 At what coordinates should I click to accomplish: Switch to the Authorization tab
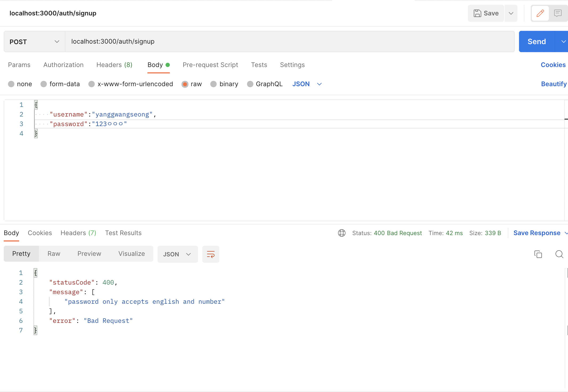[x=63, y=65]
